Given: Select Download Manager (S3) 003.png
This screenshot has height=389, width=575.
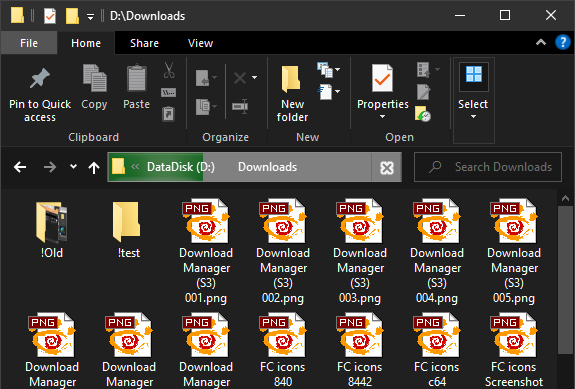Looking at the screenshot, I should [360, 252].
